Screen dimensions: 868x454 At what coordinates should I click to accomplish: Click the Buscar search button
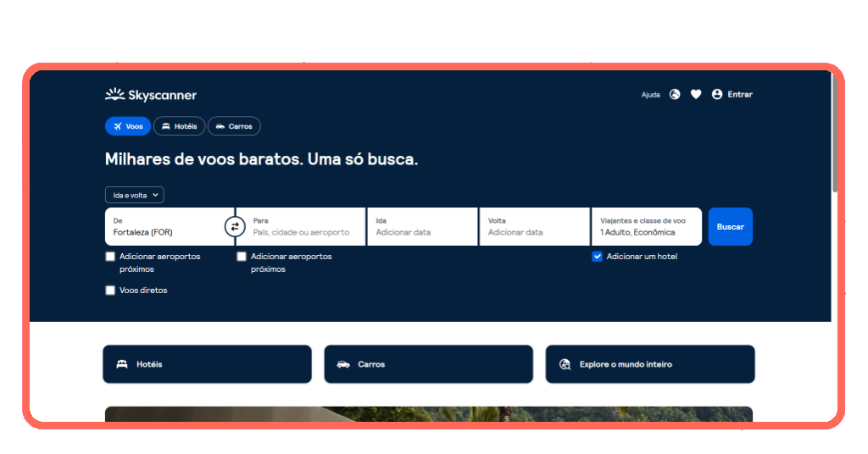click(x=730, y=226)
